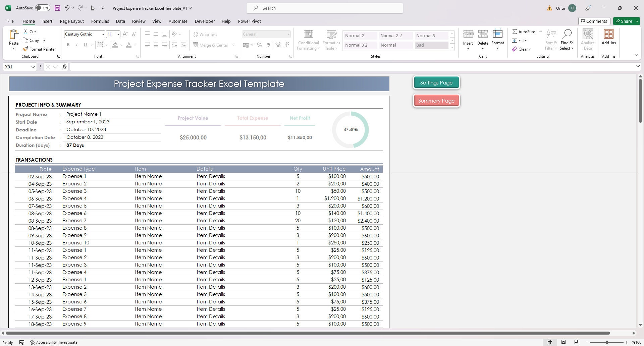This screenshot has height=346, width=644.
Task: Turn on AutoSave
Action: 43,7
